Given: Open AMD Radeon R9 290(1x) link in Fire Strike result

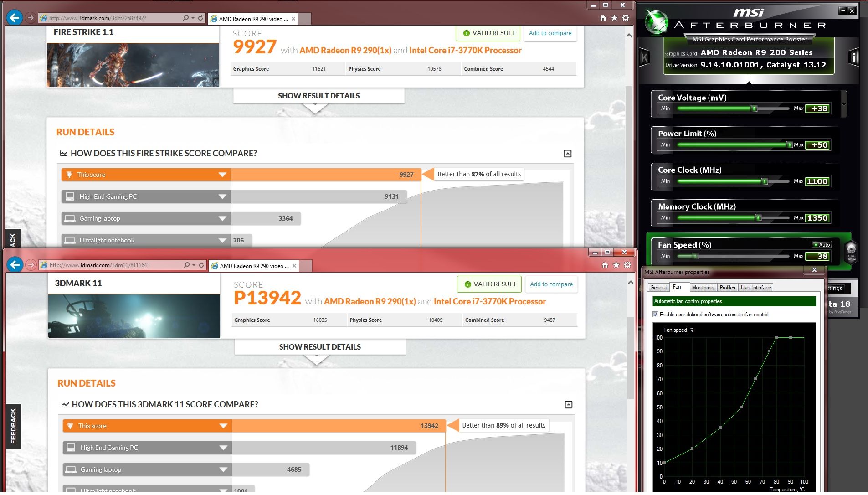Looking at the screenshot, I should click(x=345, y=50).
